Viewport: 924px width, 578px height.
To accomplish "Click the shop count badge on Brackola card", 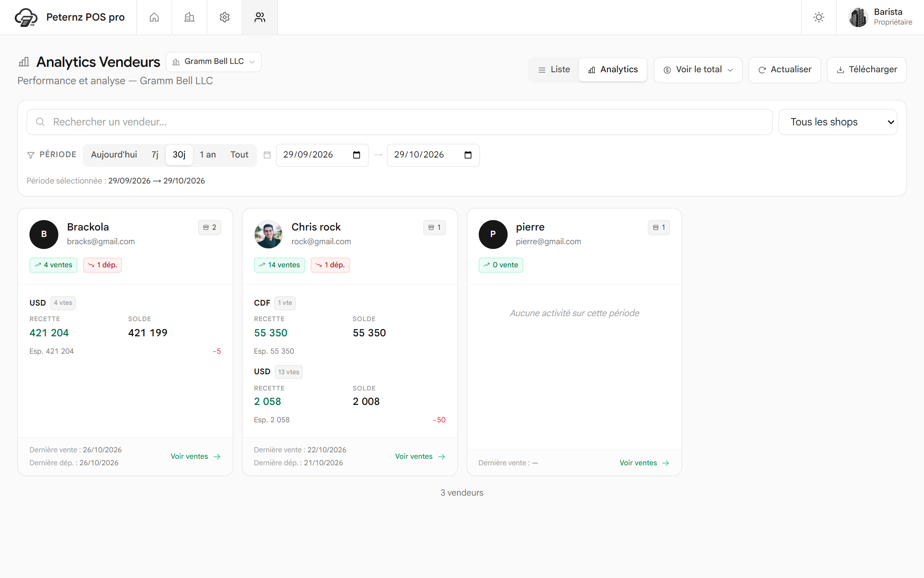I will [210, 228].
